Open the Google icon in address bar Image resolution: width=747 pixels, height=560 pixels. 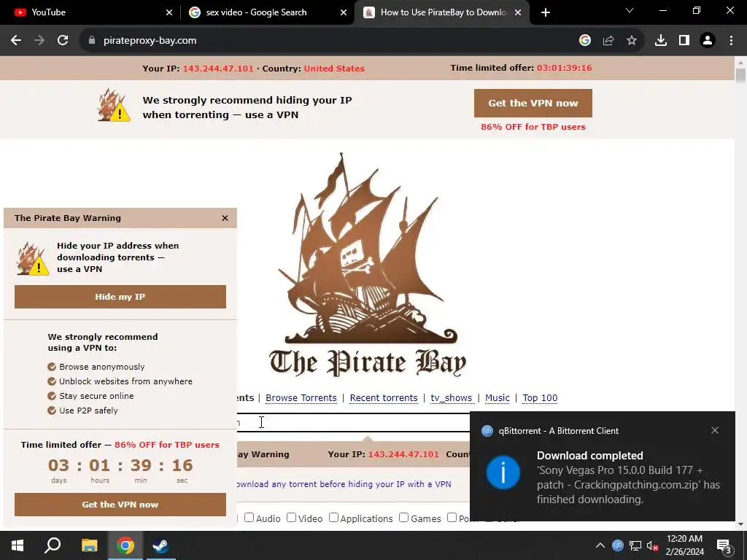tap(585, 41)
